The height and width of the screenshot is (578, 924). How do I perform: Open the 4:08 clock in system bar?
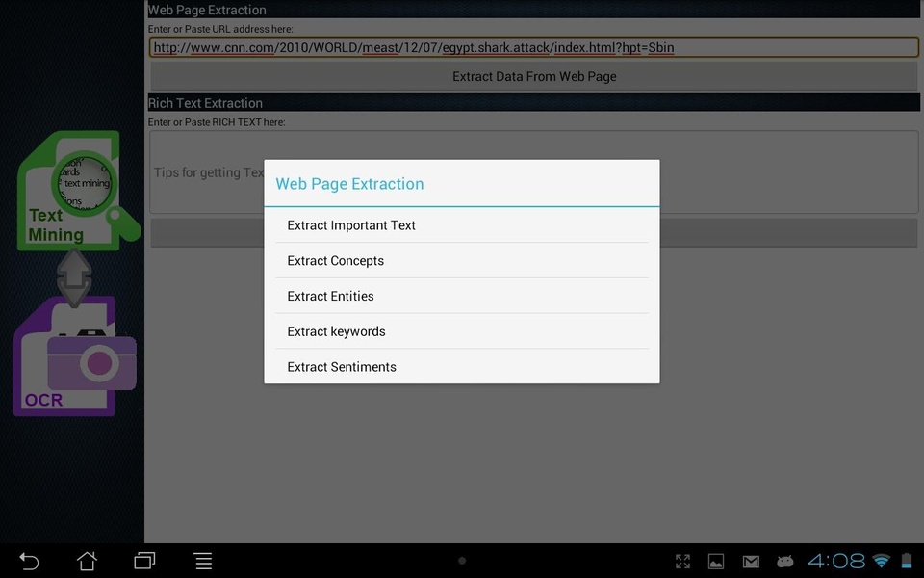(x=836, y=561)
